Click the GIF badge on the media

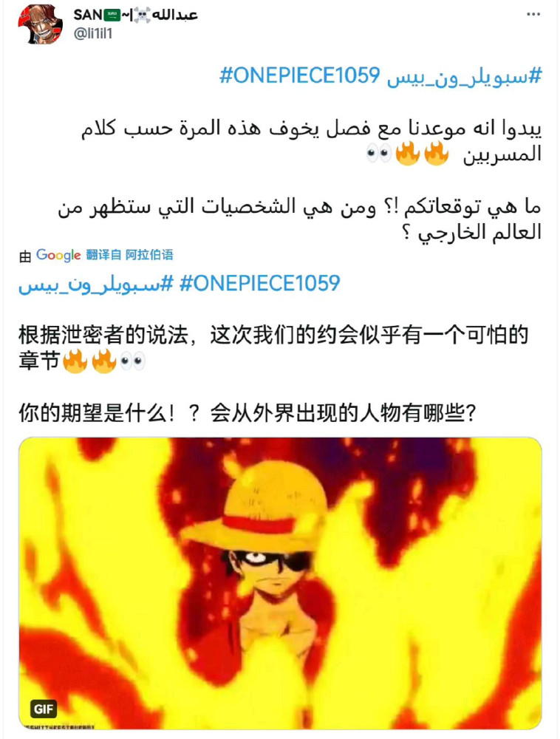pyautogui.click(x=44, y=709)
